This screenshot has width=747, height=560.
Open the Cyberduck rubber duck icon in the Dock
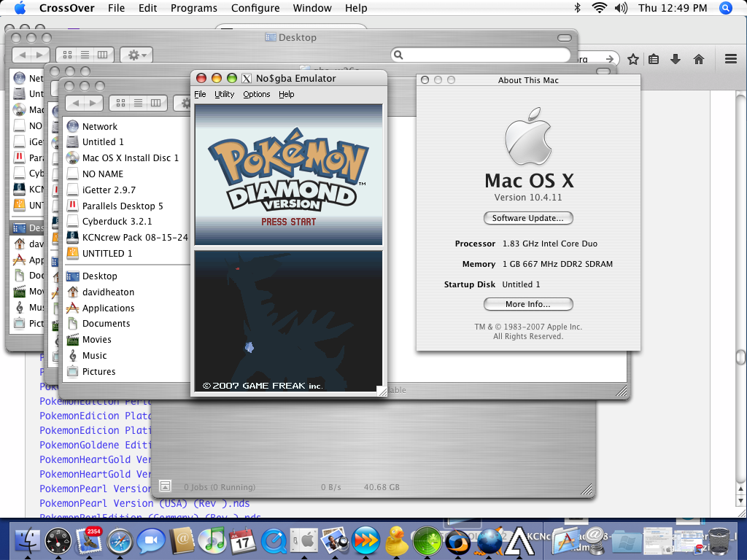396,542
